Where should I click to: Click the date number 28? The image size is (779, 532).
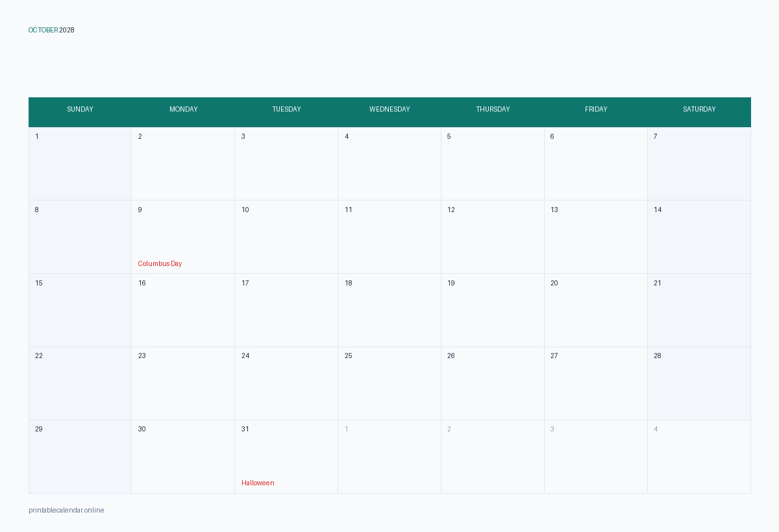658,356
